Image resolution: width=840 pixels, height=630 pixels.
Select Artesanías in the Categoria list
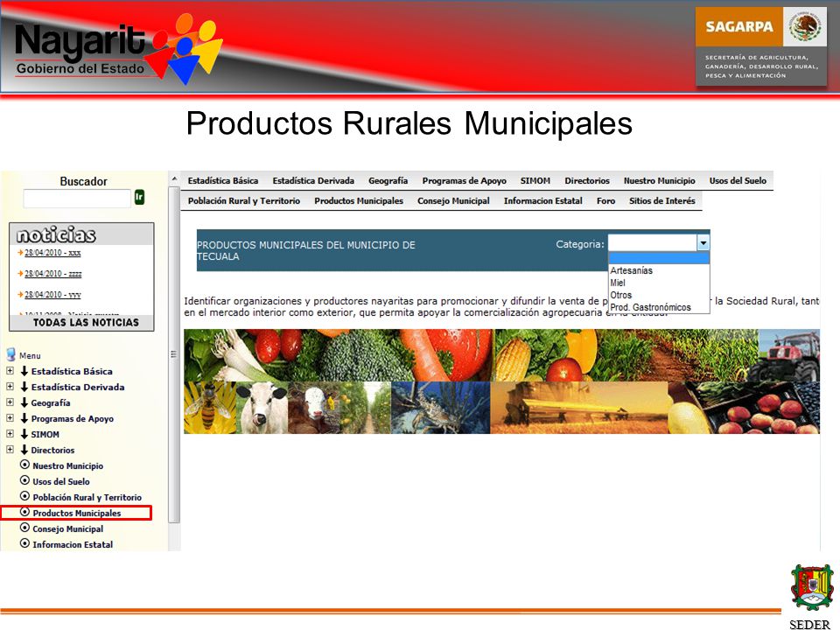(x=659, y=270)
